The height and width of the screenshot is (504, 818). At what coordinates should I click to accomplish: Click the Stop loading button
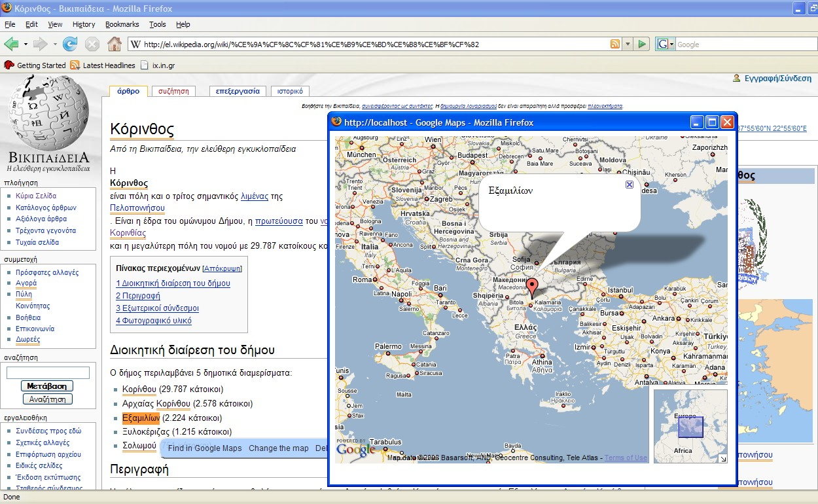click(92, 45)
